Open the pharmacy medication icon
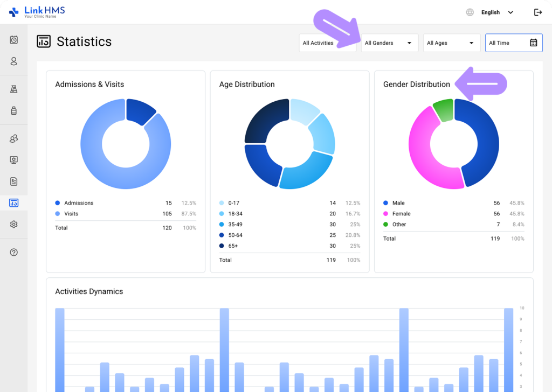Image resolution: width=552 pixels, height=392 pixels. coord(13,110)
